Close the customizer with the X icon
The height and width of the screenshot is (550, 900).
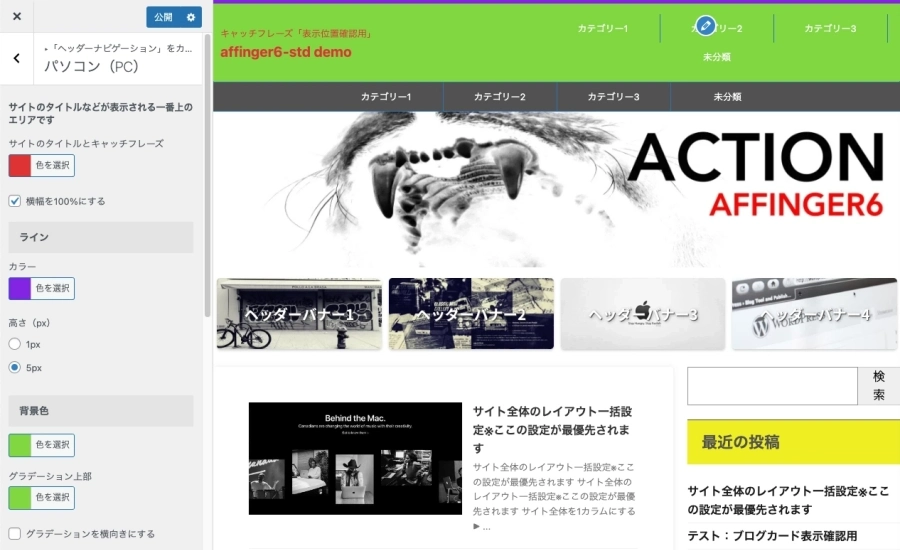point(17,16)
